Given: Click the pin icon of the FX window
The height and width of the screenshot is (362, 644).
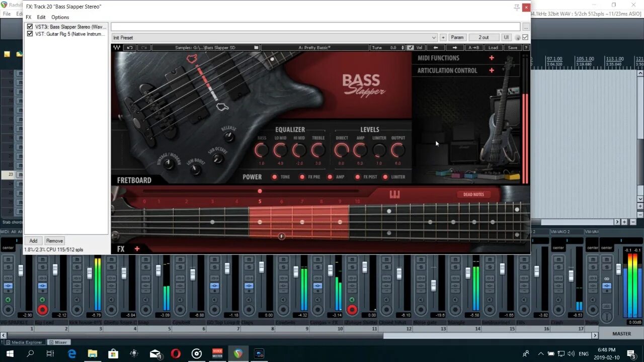Looking at the screenshot, I should (516, 7).
